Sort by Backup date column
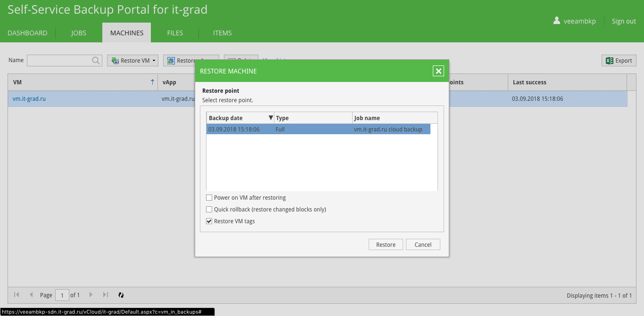 [x=240, y=118]
